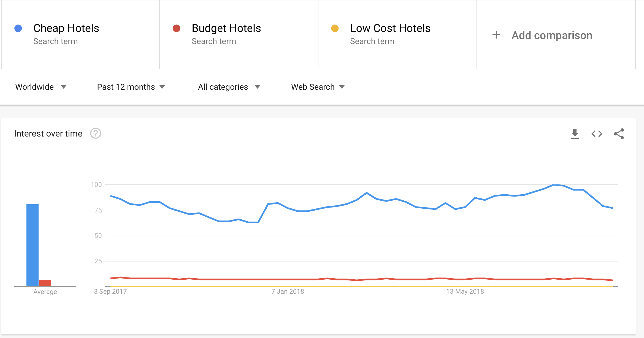Click the plus icon beside Add comparison
Viewport: 644px width, 338px height.
click(x=496, y=35)
